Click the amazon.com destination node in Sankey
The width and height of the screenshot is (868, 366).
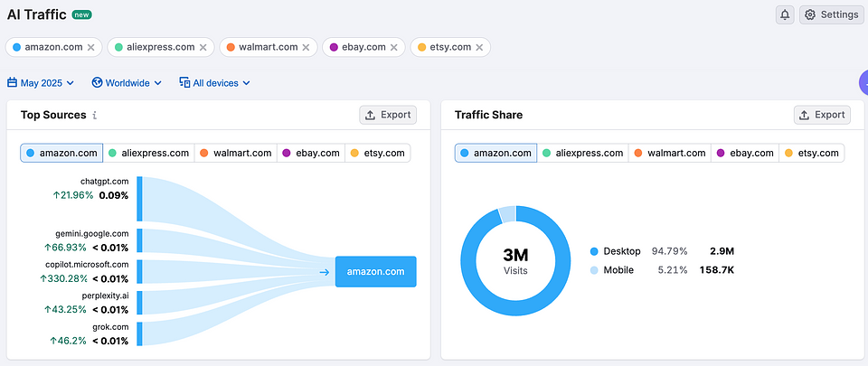click(x=376, y=271)
